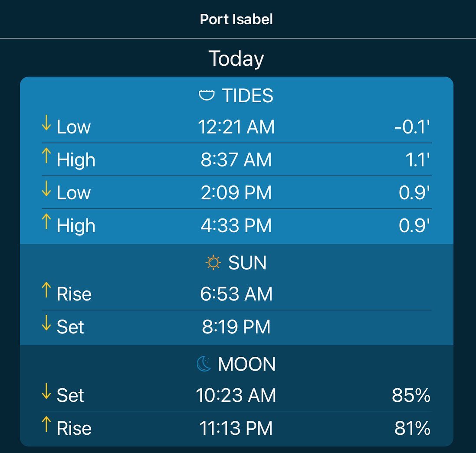Click up arrow beside sun Rise
Viewport: 476px width, 453px height.
(x=46, y=290)
